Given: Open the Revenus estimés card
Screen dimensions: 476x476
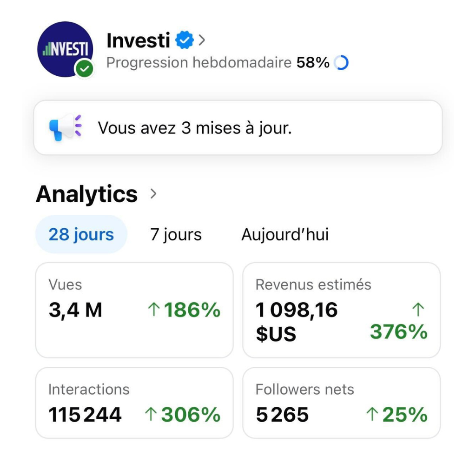Looking at the screenshot, I should tap(341, 310).
